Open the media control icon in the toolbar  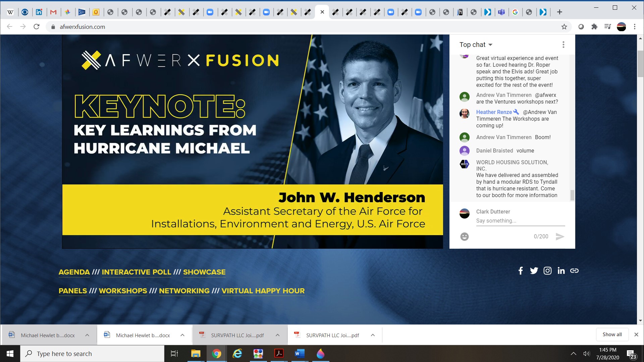(x=607, y=27)
